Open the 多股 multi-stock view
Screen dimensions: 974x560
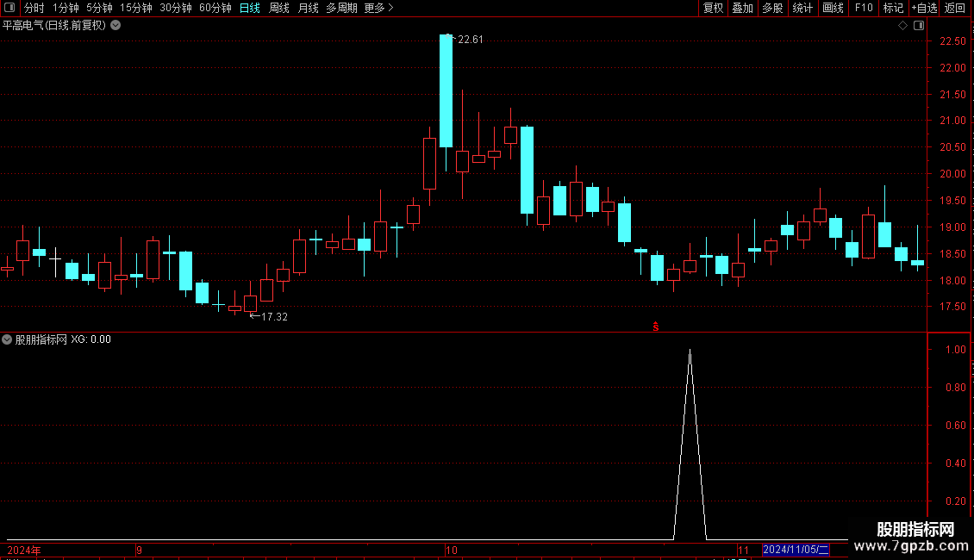[772, 8]
